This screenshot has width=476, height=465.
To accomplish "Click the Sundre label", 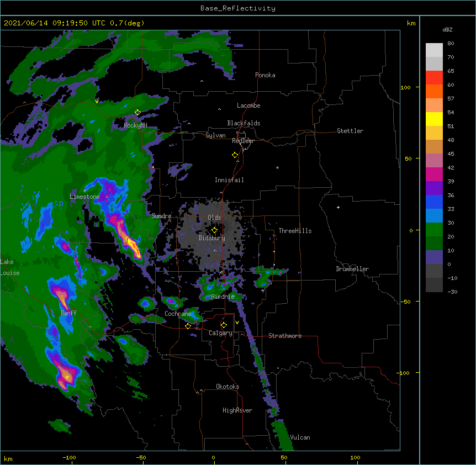I will (x=161, y=216).
